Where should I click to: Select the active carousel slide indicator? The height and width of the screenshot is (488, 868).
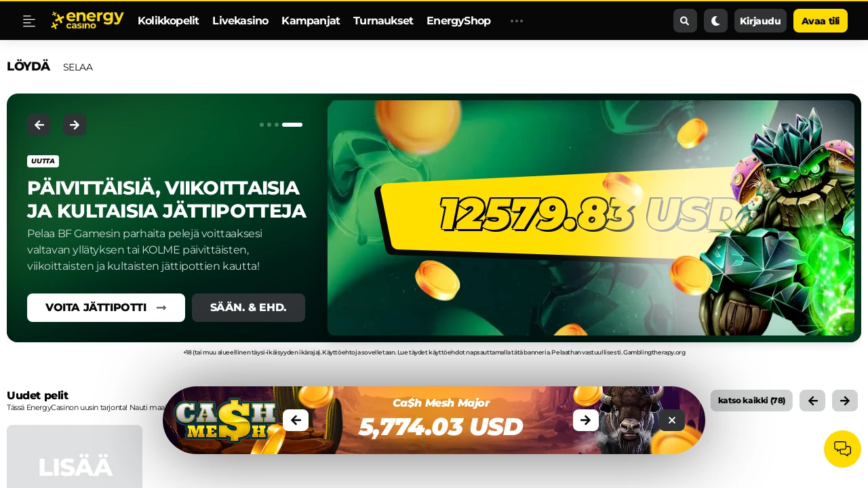pos(292,125)
